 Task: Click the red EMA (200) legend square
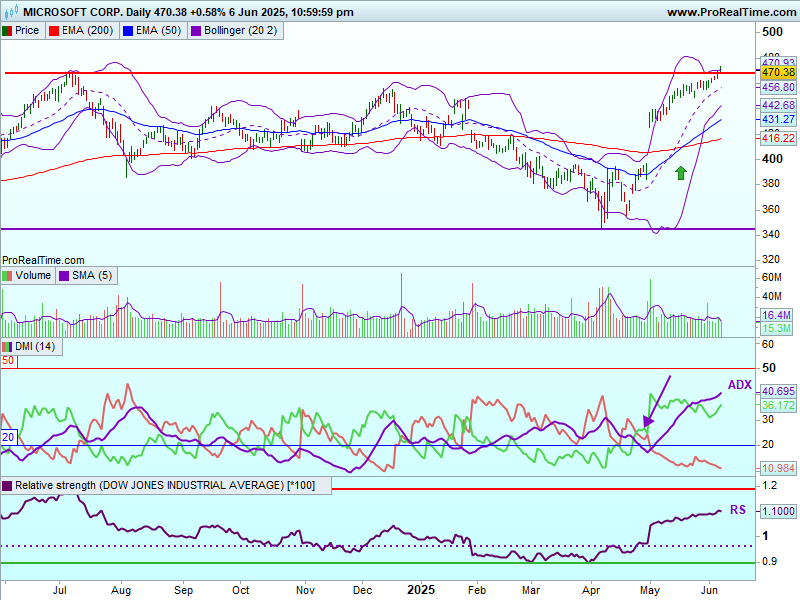[54, 31]
